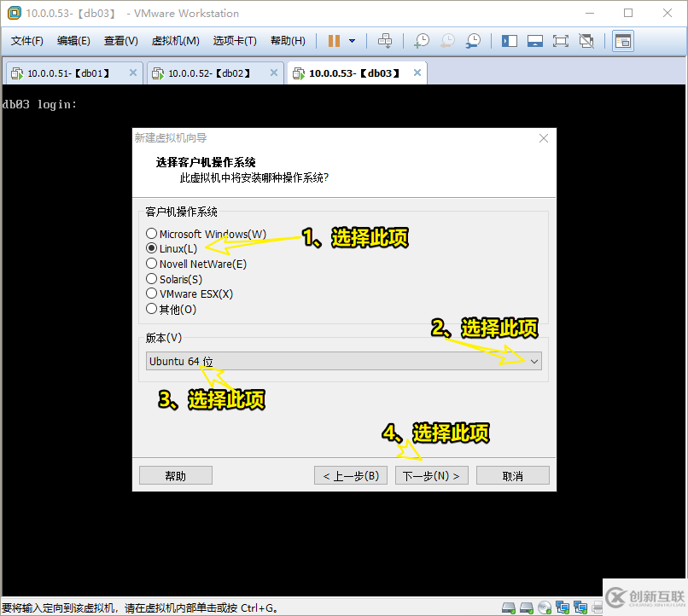
Task: Open the 虚拟机(M) menu
Action: [x=176, y=41]
